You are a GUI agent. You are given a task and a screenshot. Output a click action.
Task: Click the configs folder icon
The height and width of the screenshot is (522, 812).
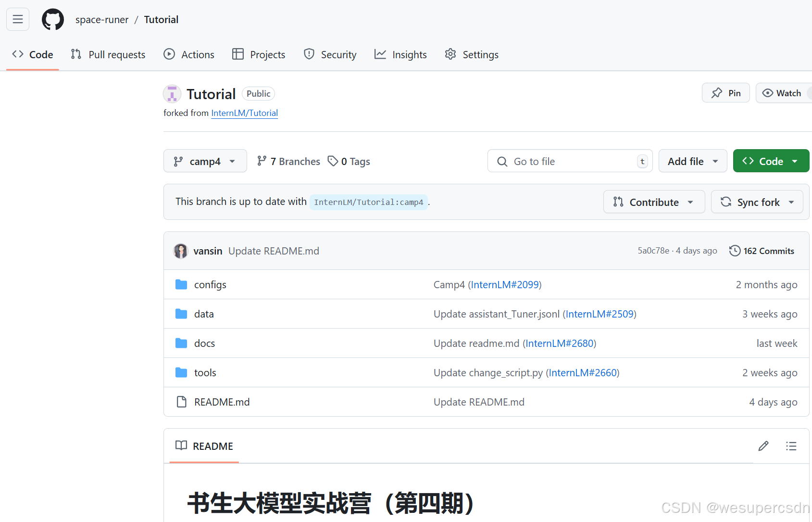point(181,284)
